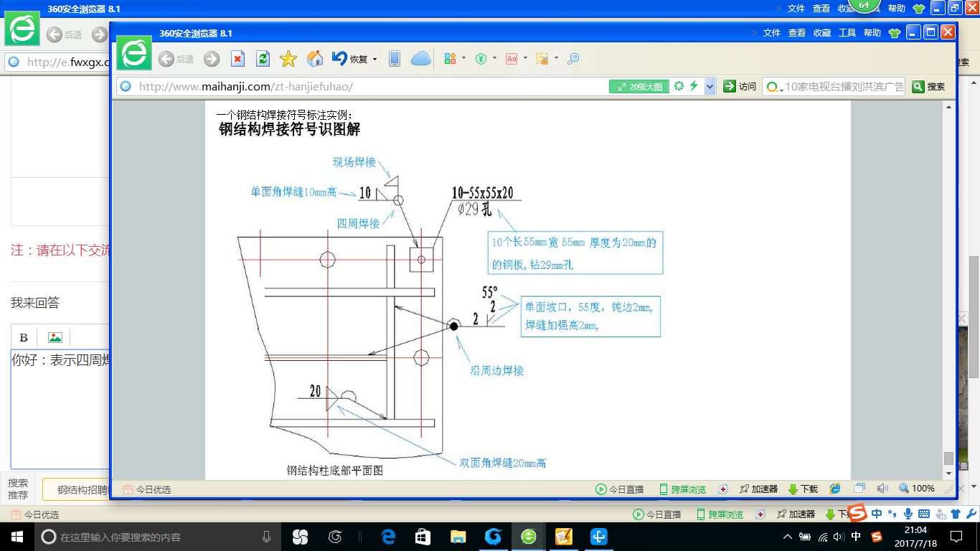Open the 收藏 menu in front window
This screenshot has height=551, width=980.
[x=822, y=33]
